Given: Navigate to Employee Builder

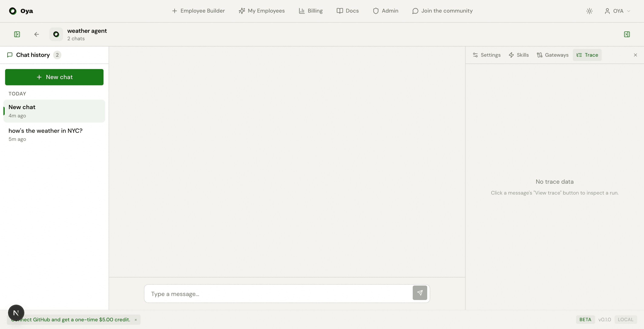Looking at the screenshot, I should pos(198,11).
